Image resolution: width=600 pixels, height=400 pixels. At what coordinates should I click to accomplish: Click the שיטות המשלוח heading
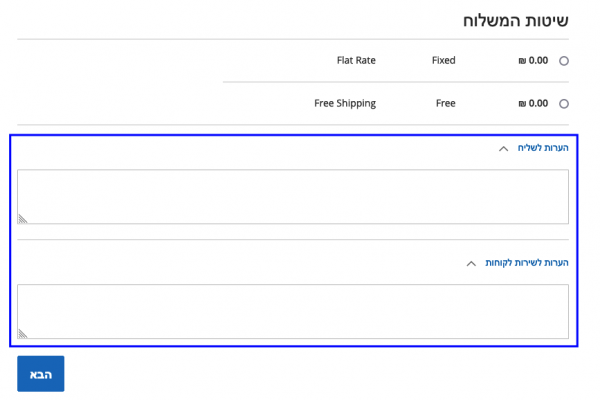coord(515,20)
